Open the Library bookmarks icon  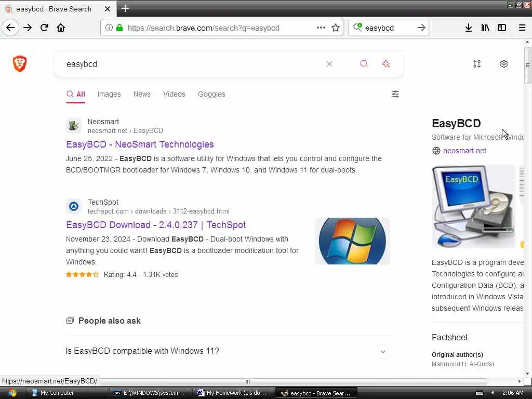coord(485,28)
